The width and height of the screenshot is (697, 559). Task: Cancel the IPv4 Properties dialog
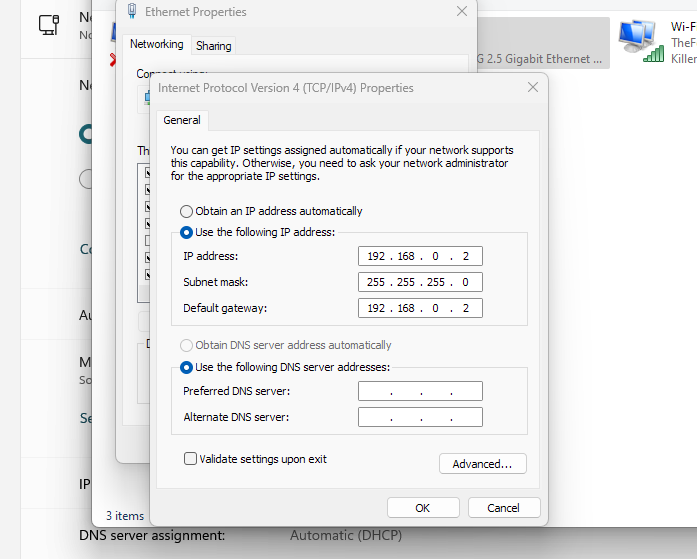point(504,508)
